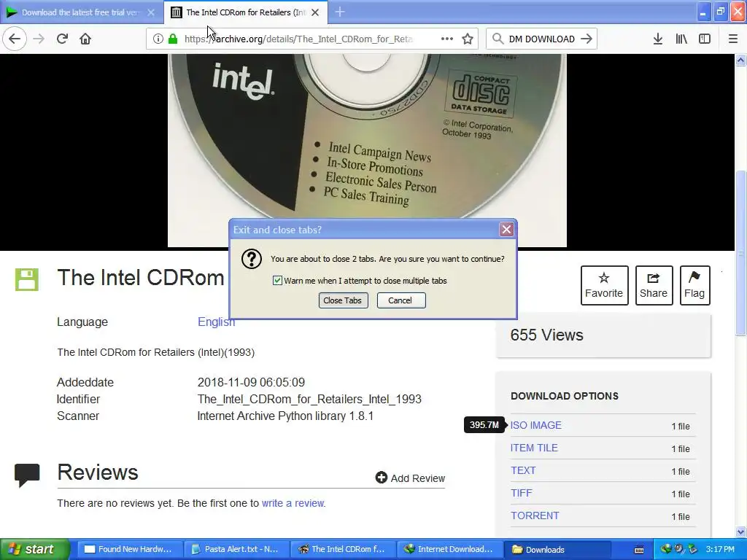The image size is (747, 560).
Task: Click the forward navigation arrow
Action: click(39, 39)
